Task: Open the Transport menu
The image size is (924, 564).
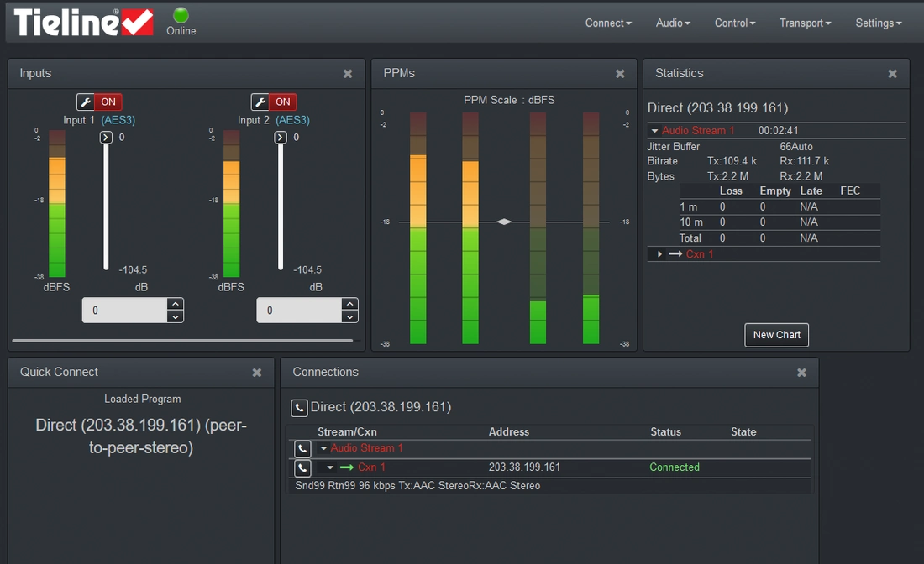Action: click(x=805, y=23)
